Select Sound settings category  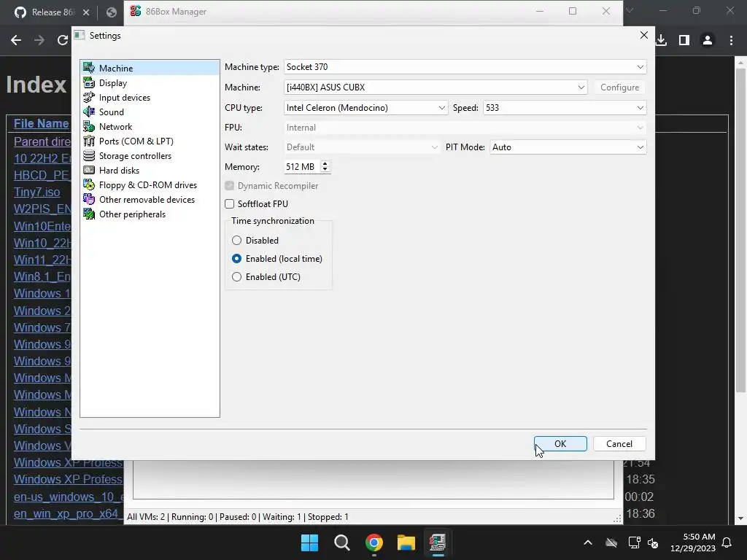[x=150, y=112]
